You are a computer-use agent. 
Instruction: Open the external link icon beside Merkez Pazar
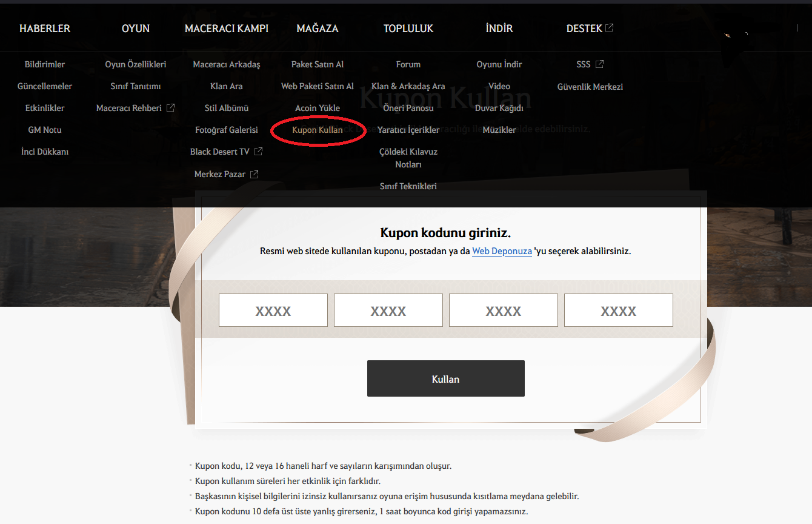[x=254, y=173]
